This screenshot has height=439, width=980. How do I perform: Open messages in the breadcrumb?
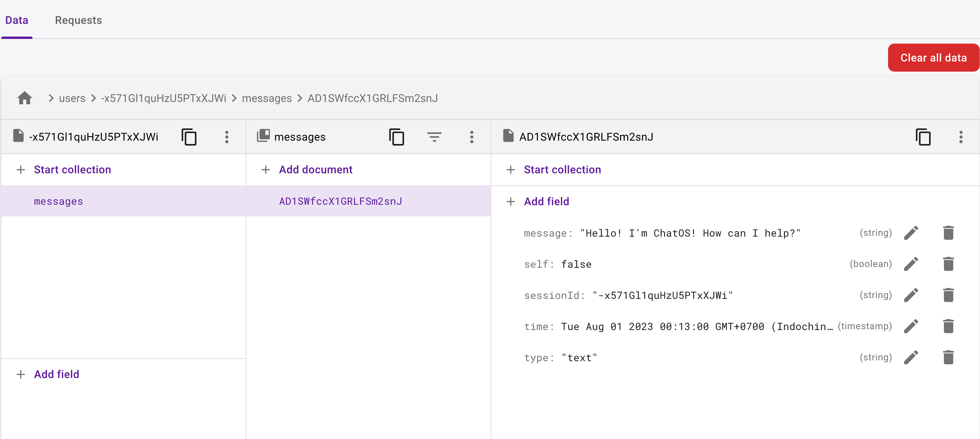coord(267,98)
